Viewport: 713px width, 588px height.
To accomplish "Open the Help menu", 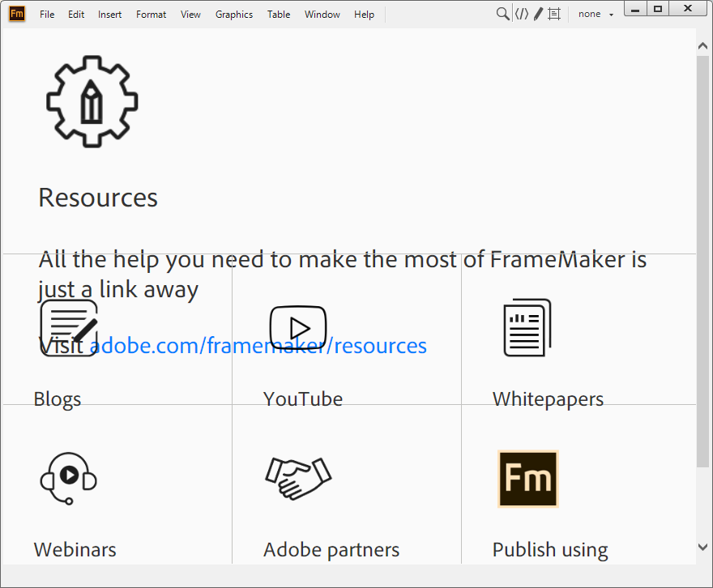I will 364,14.
